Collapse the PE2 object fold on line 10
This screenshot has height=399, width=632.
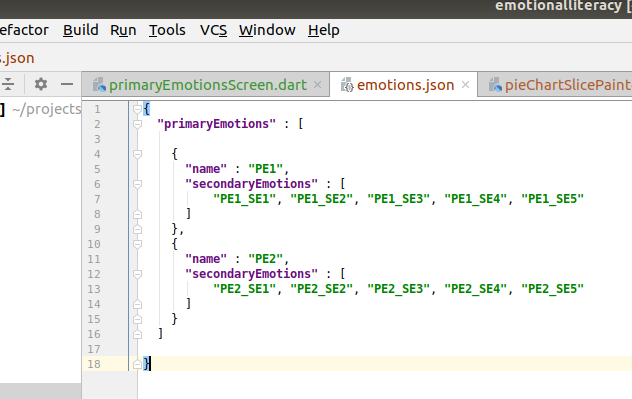[x=137, y=244]
